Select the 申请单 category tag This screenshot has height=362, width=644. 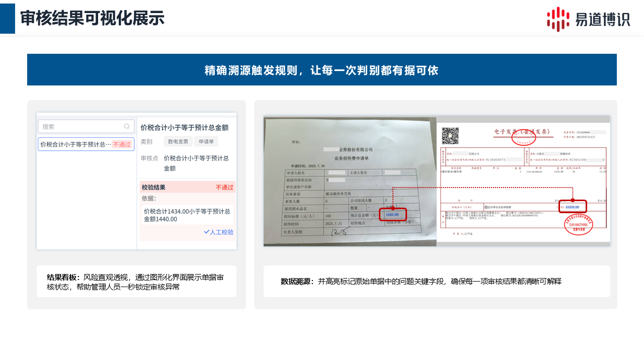(x=206, y=142)
